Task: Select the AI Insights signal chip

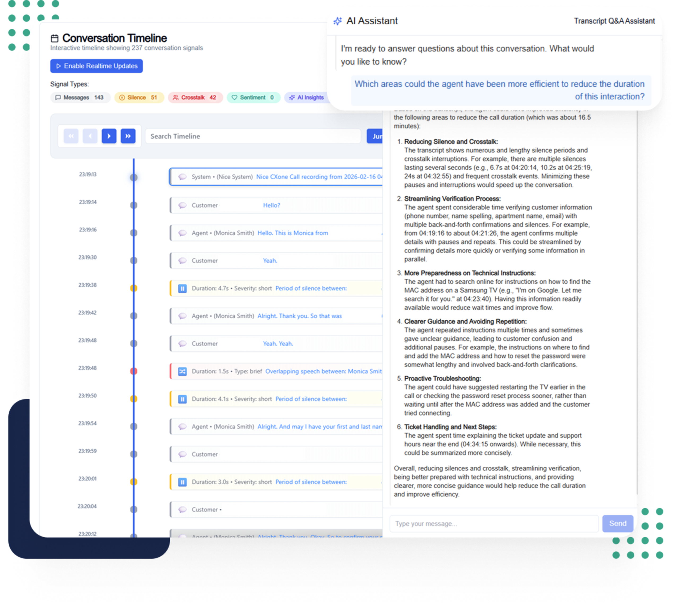Action: click(x=307, y=97)
